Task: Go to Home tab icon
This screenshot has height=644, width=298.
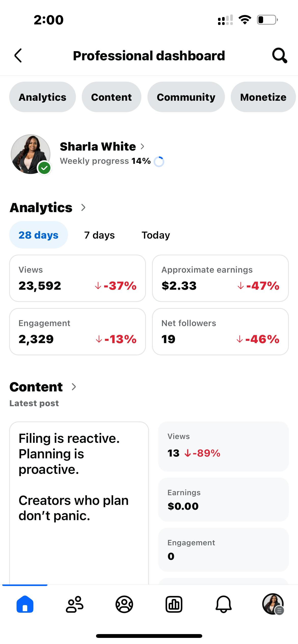Action: pyautogui.click(x=25, y=604)
